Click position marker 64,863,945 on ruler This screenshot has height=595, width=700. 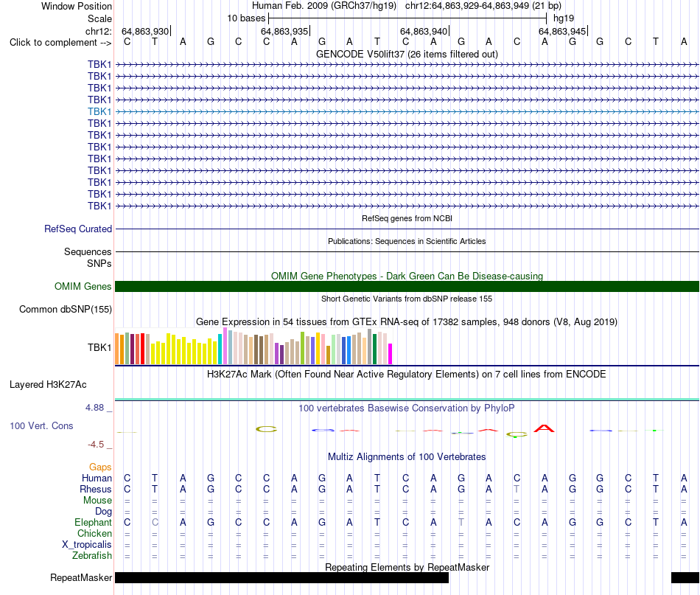click(562, 31)
